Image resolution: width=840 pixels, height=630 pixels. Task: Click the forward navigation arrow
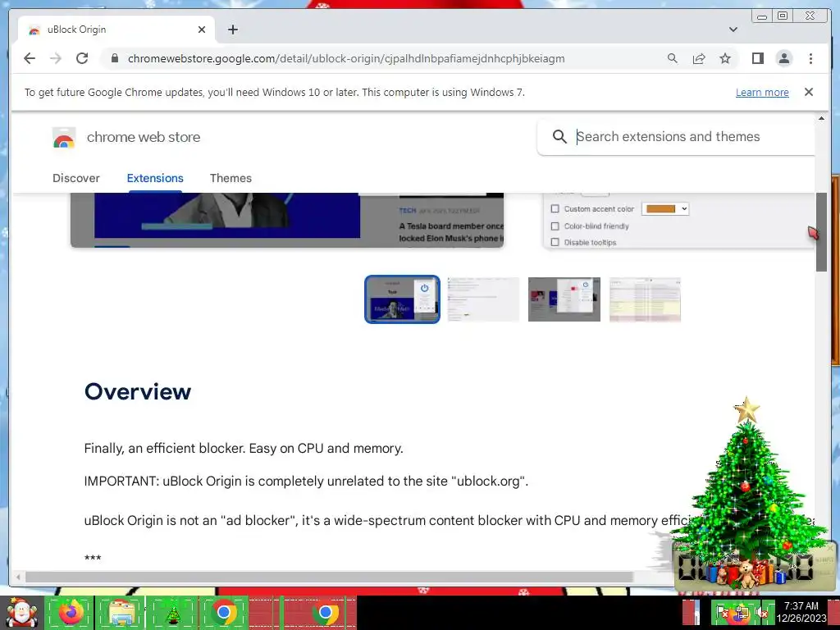click(x=56, y=58)
